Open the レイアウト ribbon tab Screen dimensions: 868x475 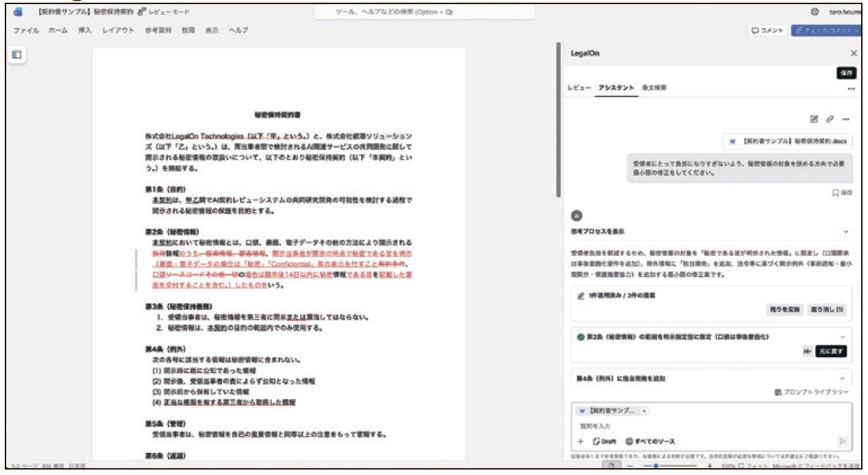(x=118, y=31)
